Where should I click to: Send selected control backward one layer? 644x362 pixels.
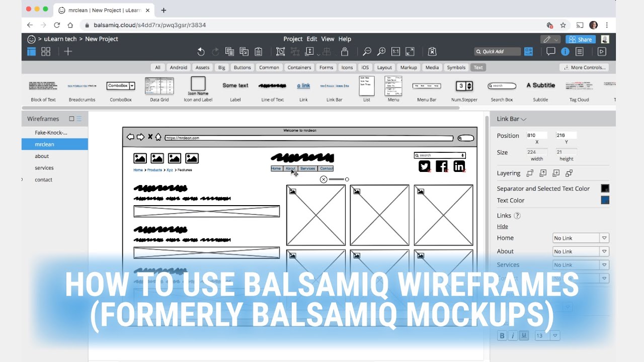(x=556, y=173)
